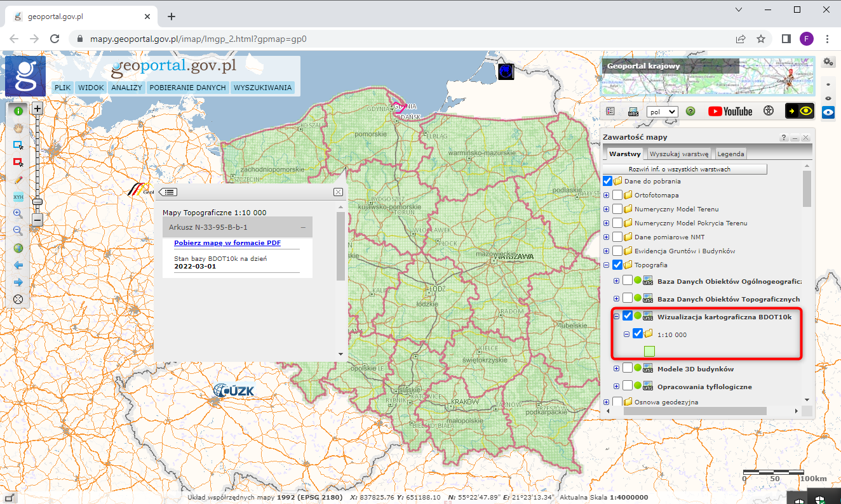The height and width of the screenshot is (504, 841).
Task: Activate the XYH coordinates tool
Action: [x=18, y=197]
